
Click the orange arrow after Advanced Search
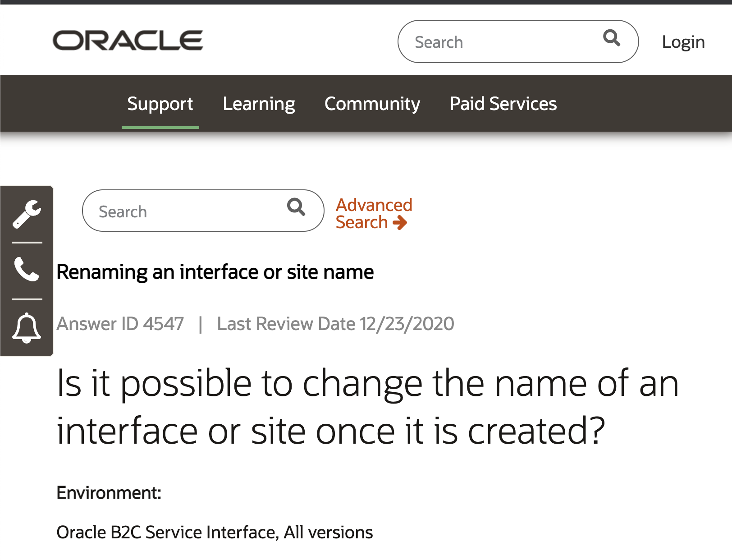400,223
